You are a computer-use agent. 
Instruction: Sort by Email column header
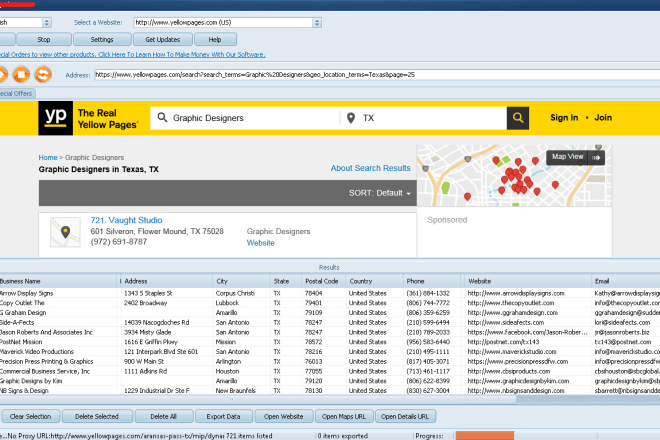626,281
